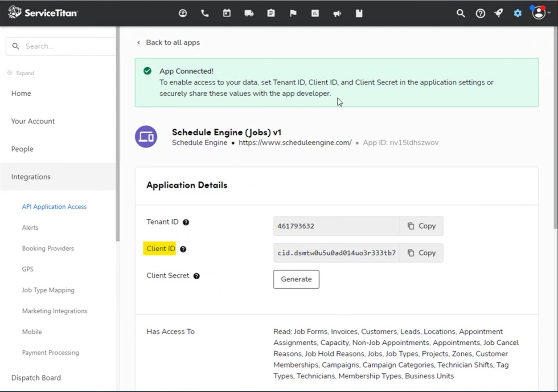Open Home in the sidebar

click(x=21, y=94)
